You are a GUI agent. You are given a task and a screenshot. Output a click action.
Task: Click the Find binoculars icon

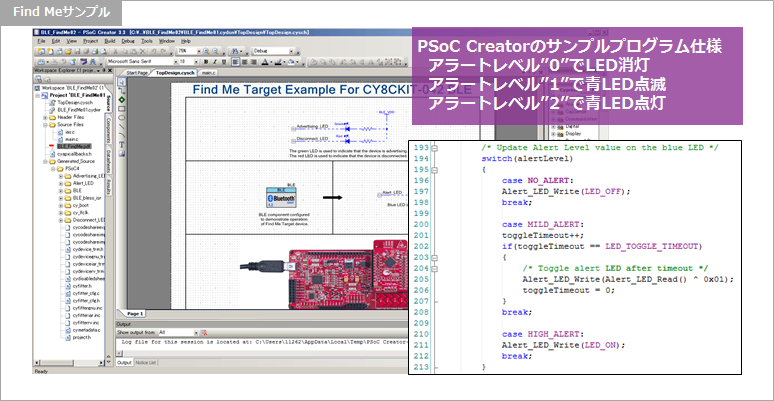tap(235, 51)
